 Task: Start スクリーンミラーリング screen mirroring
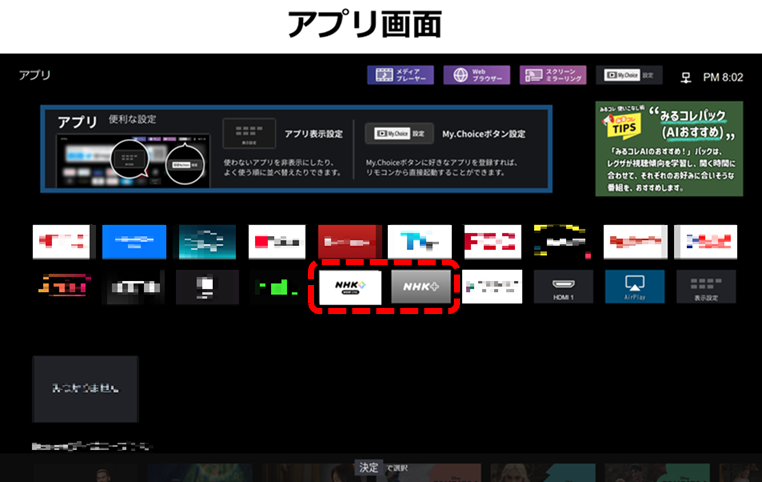[553, 75]
